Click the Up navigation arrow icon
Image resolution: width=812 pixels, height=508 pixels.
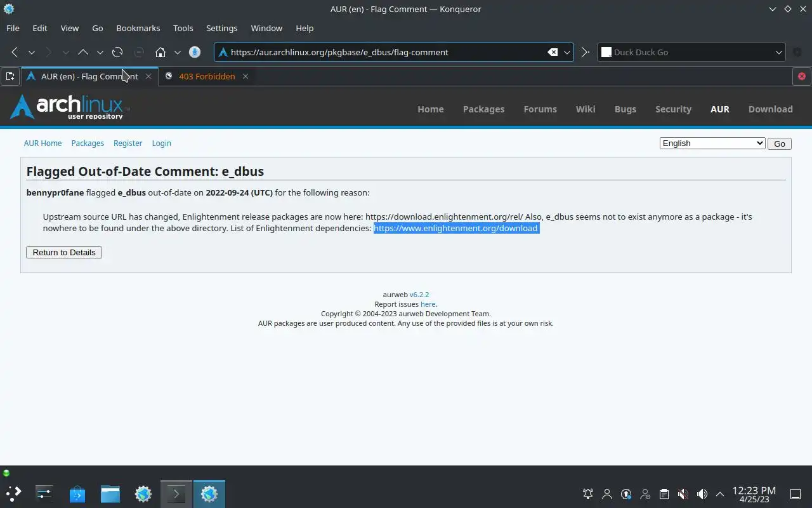83,52
